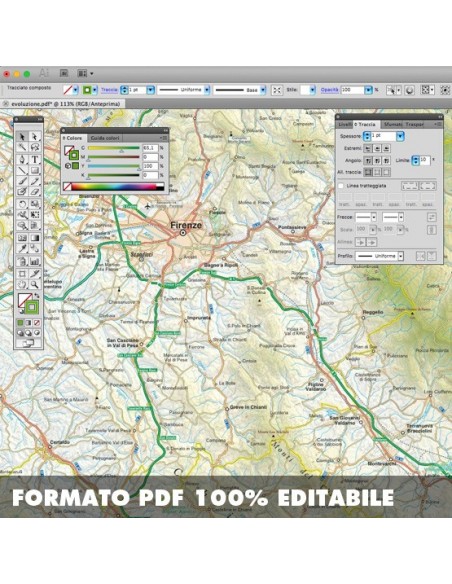Open the Opacità value dropdown
452x584 pixels.
pyautogui.click(x=368, y=90)
